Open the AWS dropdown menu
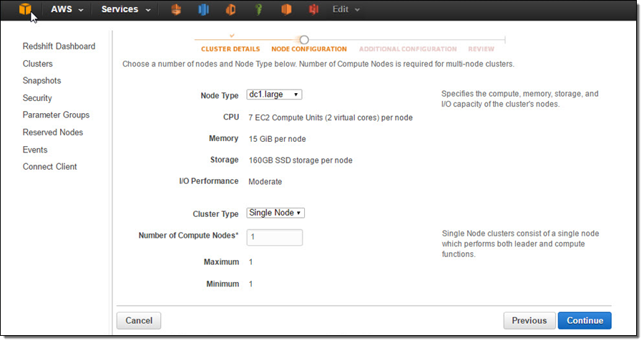The width and height of the screenshot is (644, 343). tap(67, 9)
